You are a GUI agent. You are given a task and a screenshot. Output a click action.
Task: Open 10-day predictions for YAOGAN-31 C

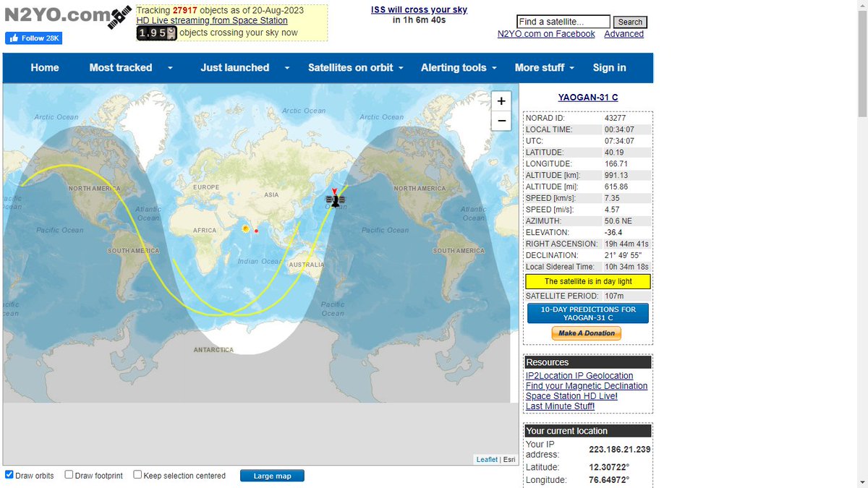[588, 313]
